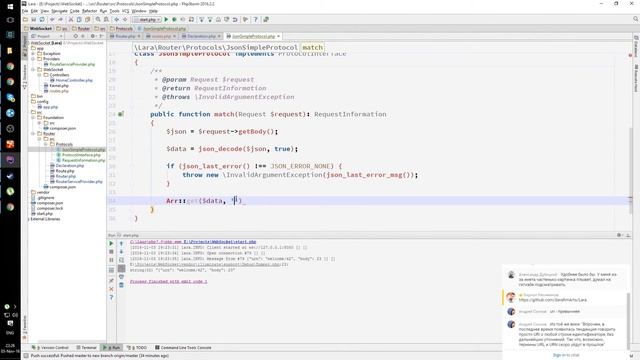Open the github.com Lara link in chat overlay

point(553,300)
